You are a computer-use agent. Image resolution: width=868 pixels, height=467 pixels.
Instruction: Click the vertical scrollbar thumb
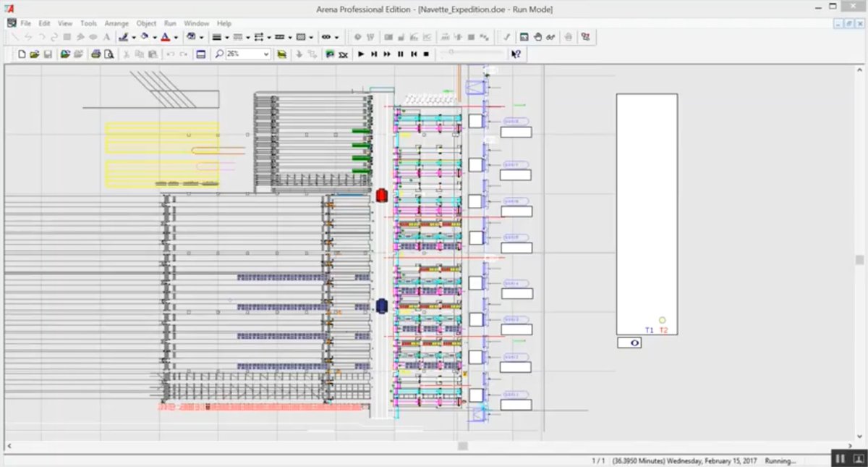click(860, 259)
